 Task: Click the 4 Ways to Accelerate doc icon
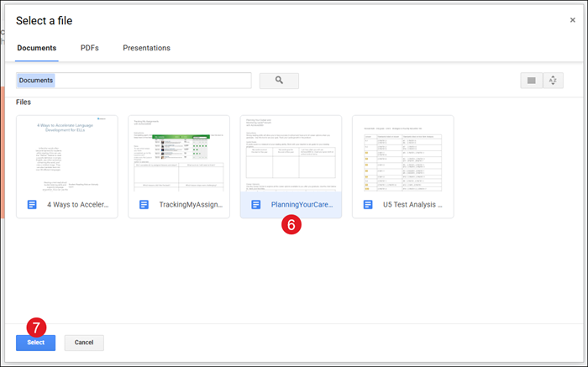(x=32, y=204)
